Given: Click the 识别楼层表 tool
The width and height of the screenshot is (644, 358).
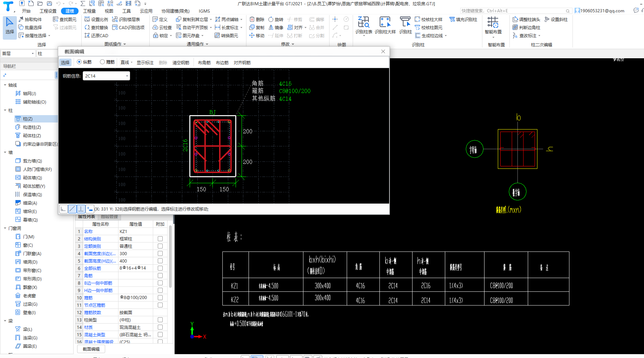Looking at the screenshot, I should [x=126, y=19].
